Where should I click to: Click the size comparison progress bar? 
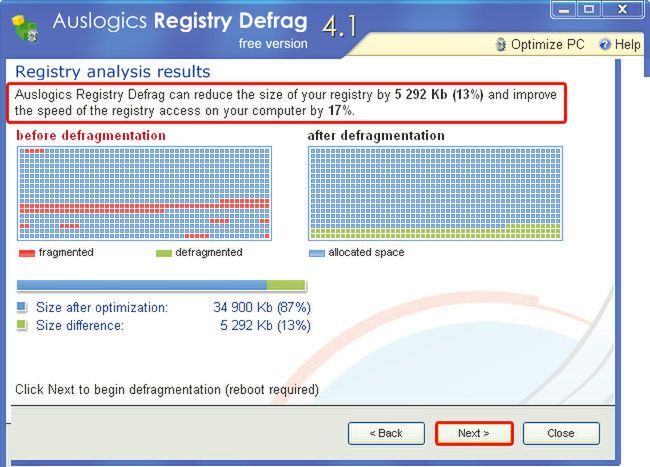pyautogui.click(x=161, y=285)
